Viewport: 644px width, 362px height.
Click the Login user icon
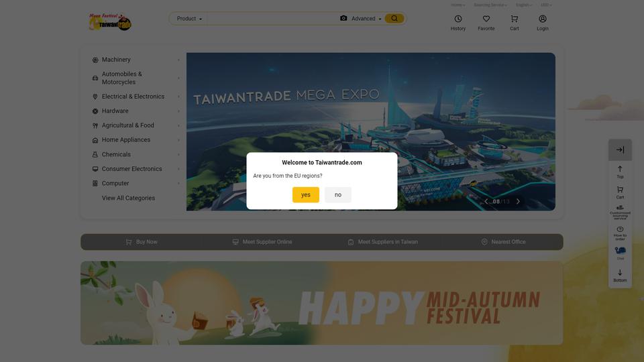click(x=543, y=19)
